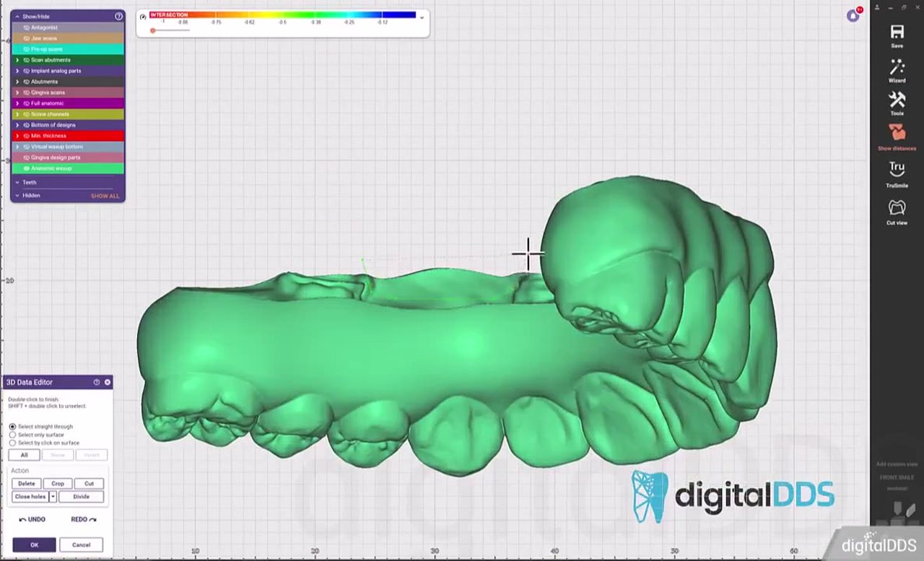This screenshot has height=561, width=924.
Task: Show the Full anatomic layer
Action: click(27, 103)
